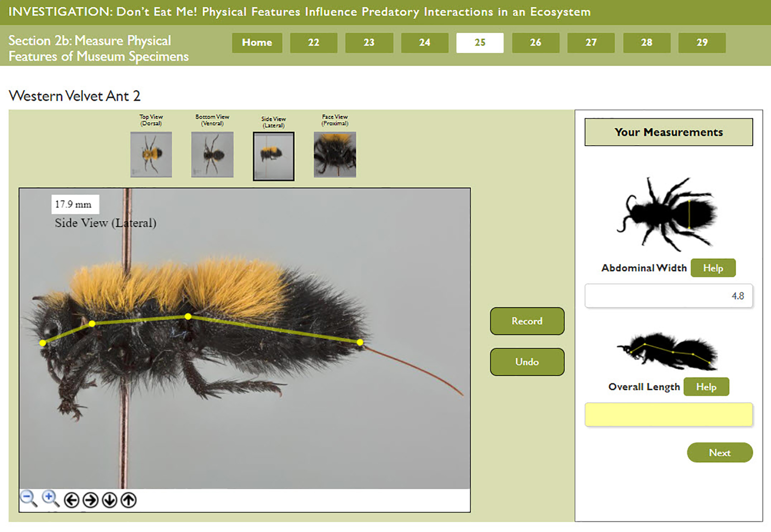Select the Top View (Dorsal) thumbnail
The height and width of the screenshot is (532, 771).
pyautogui.click(x=151, y=154)
